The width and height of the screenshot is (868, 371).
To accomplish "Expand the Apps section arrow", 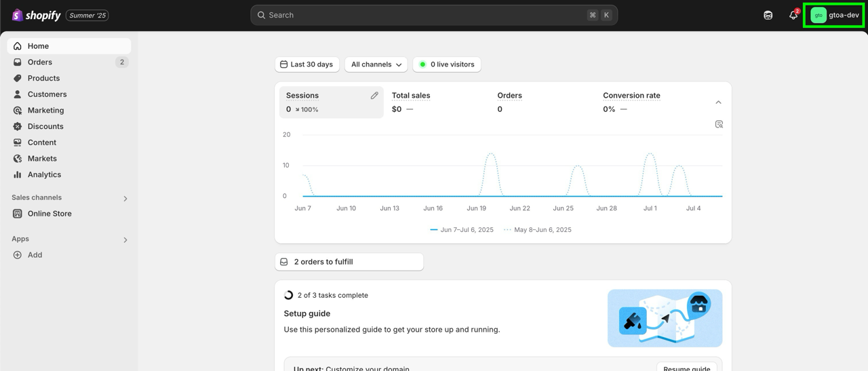I will click(125, 240).
